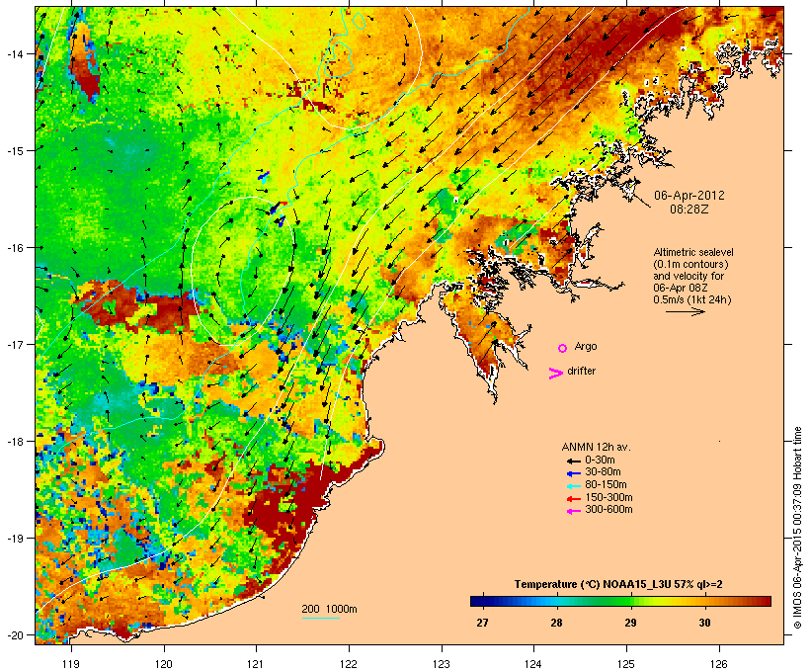Click the '(0.1m contours)' text
The image size is (810, 672).
[x=690, y=264]
